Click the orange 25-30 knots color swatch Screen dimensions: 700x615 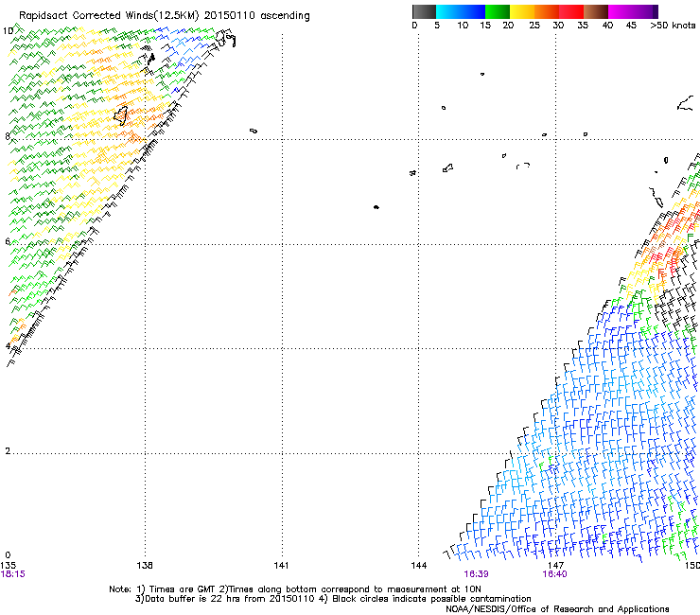point(547,11)
